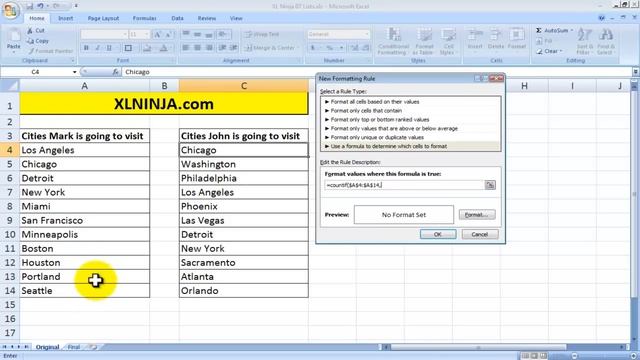Viewport: 640px width, 360px height.
Task: Switch to the Insert ribbon tab
Action: [x=65, y=18]
